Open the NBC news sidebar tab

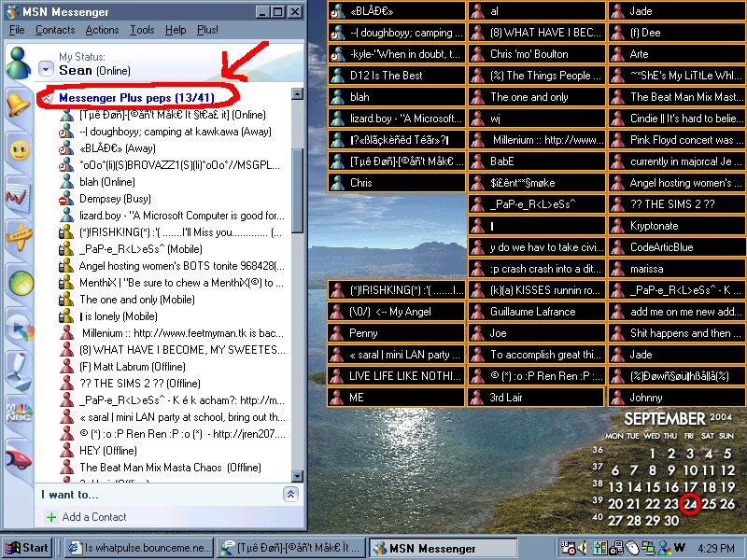(x=18, y=413)
